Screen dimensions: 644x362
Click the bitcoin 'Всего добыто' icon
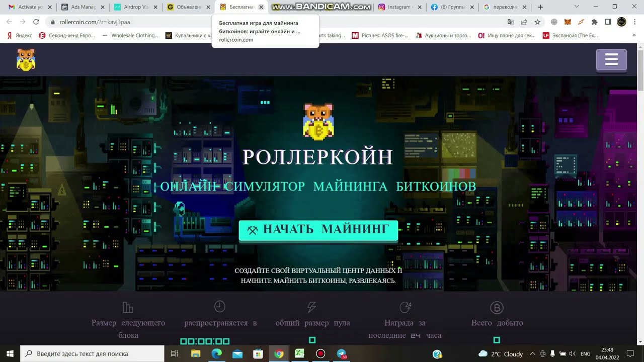pos(497,307)
